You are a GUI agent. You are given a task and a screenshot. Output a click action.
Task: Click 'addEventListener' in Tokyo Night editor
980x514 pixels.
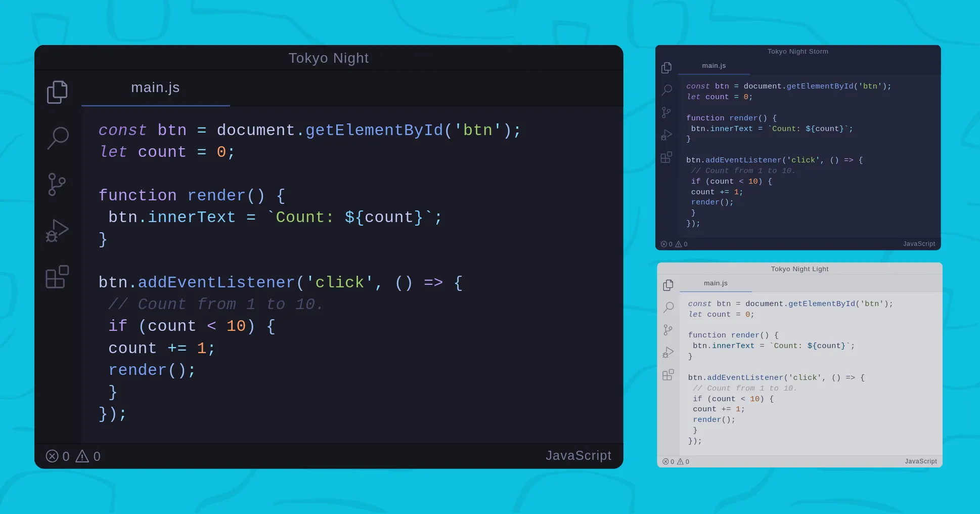(x=216, y=283)
